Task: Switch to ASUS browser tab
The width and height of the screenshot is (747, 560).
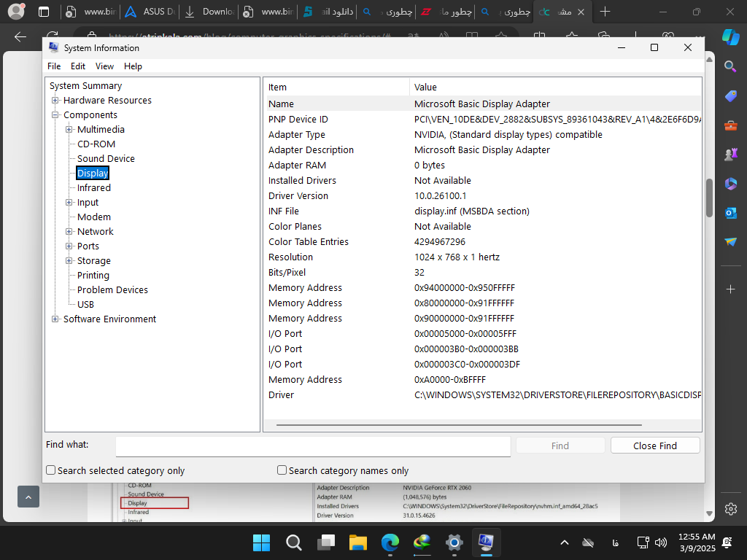Action: (150, 12)
